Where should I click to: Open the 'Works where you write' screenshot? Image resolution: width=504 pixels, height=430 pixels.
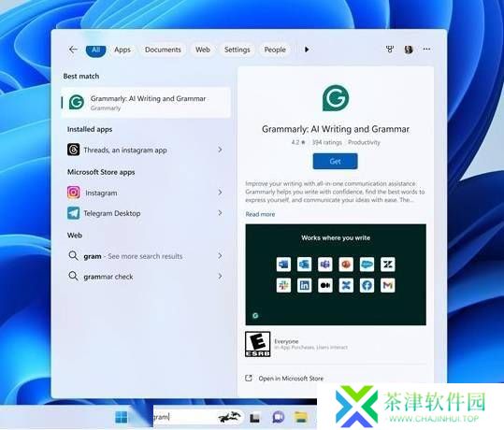(x=336, y=275)
